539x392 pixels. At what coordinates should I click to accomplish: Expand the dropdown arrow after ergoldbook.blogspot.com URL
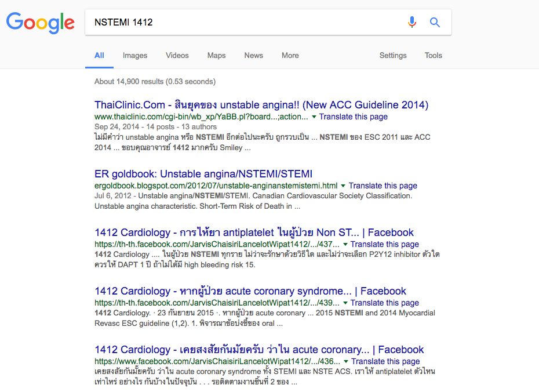pyautogui.click(x=343, y=186)
